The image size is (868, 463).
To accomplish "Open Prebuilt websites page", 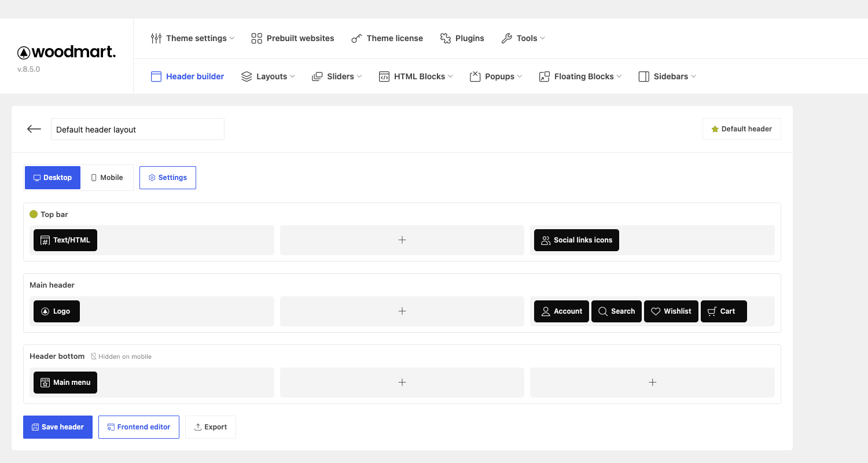I will (293, 38).
